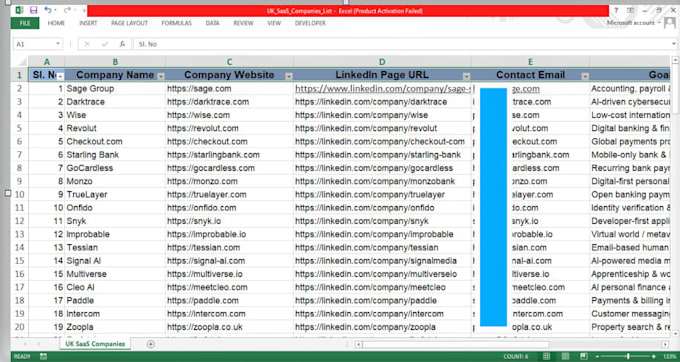
Task: Expand the Name Box dropdown arrow
Action: tap(58, 44)
